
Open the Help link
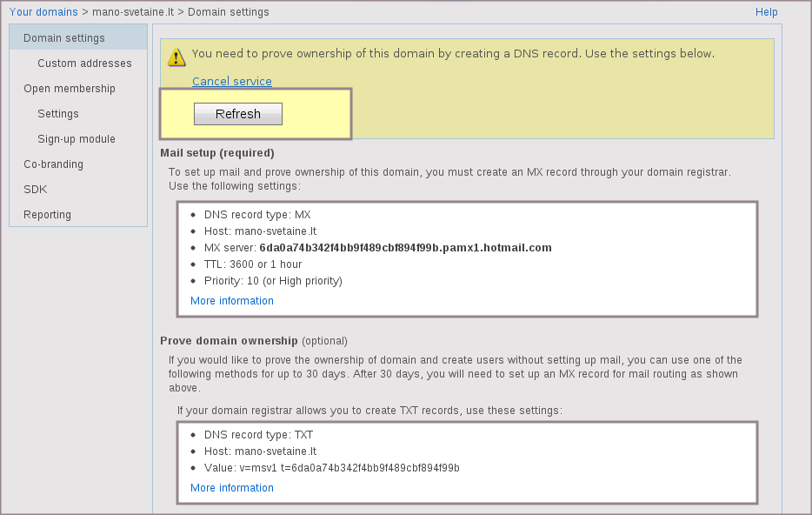766,12
